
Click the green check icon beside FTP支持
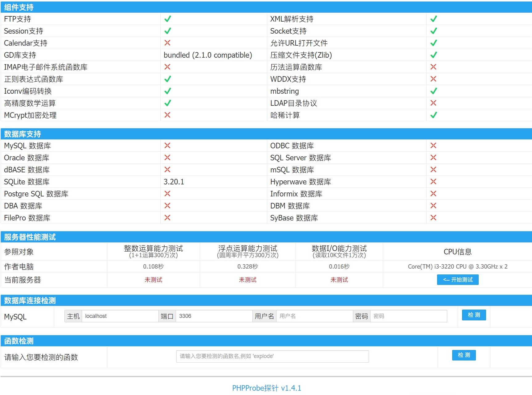click(x=167, y=19)
